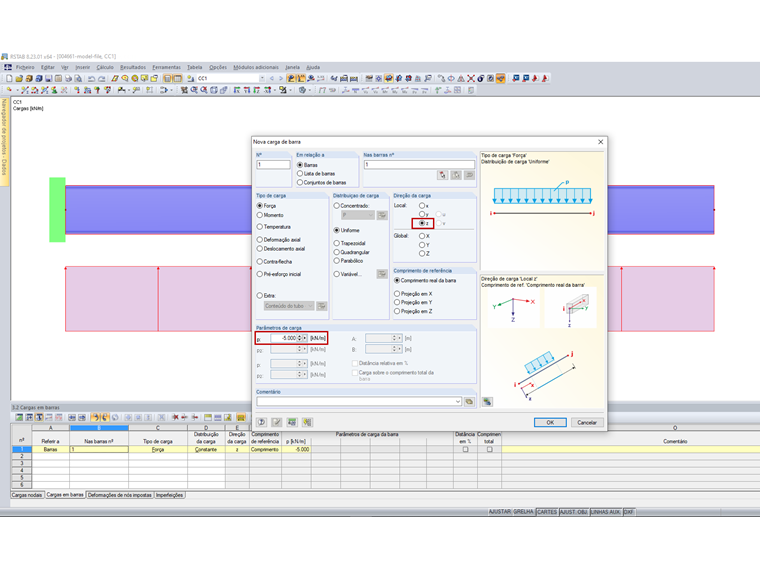Switch to Deformações de nós impostas tab
This screenshot has height=570, width=760.
120,495
